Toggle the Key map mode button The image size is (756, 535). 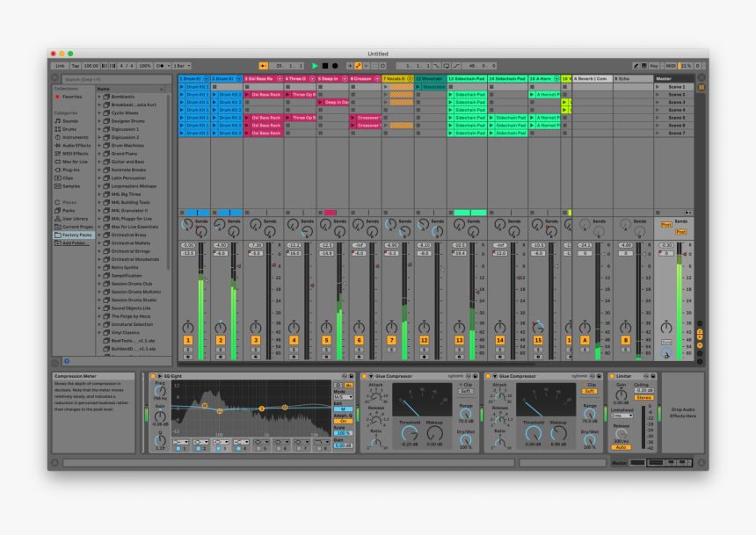pyautogui.click(x=654, y=66)
